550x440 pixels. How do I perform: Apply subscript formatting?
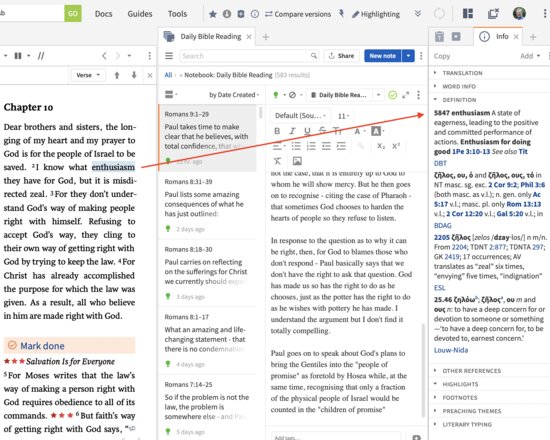381,146
